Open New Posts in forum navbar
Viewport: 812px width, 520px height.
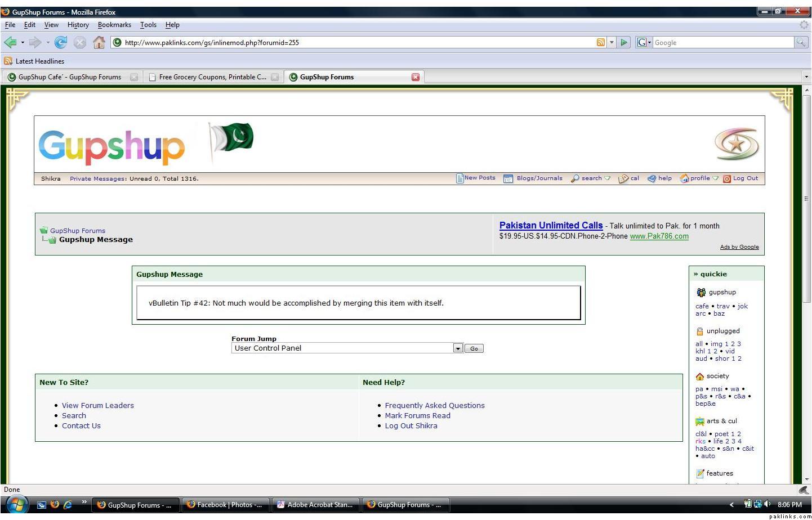coord(476,178)
